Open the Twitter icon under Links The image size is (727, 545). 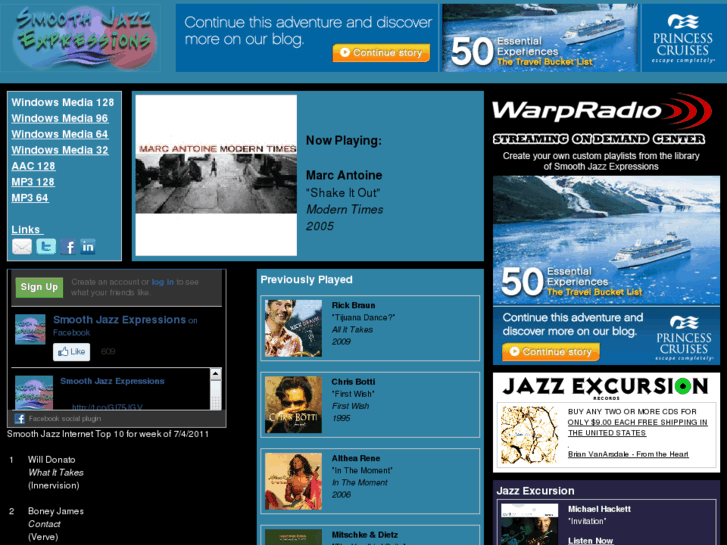pyautogui.click(x=46, y=247)
